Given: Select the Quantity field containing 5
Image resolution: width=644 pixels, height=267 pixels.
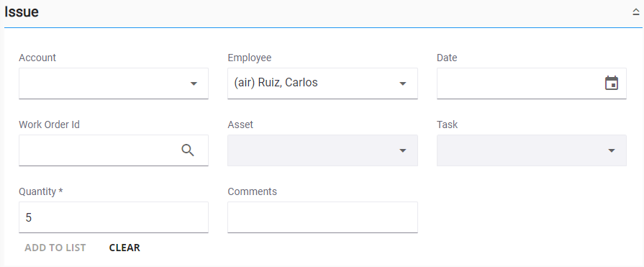Looking at the screenshot, I should [x=114, y=217].
